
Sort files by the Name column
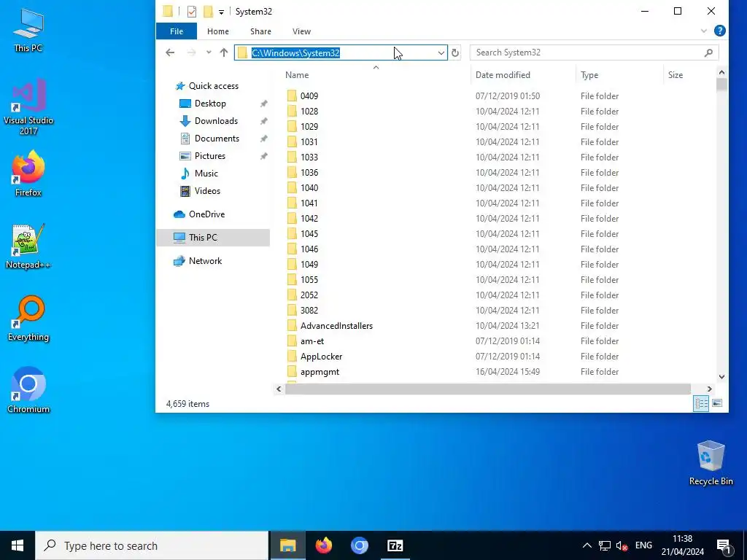(297, 75)
